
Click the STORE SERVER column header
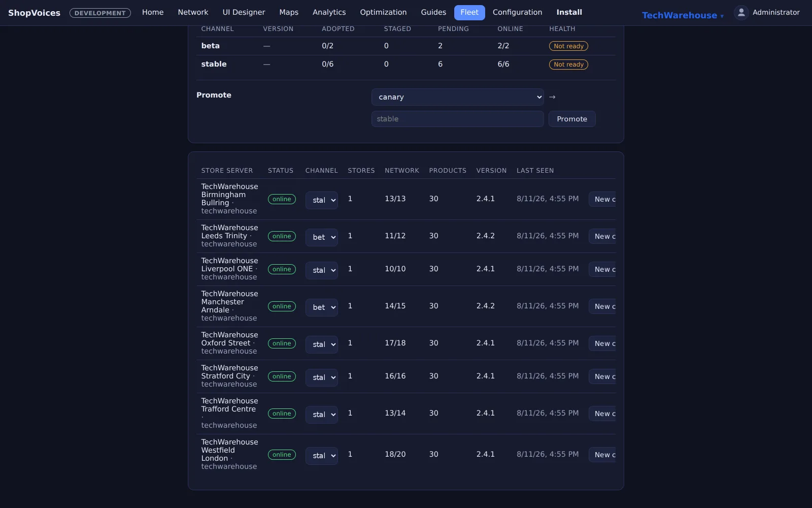coord(227,171)
